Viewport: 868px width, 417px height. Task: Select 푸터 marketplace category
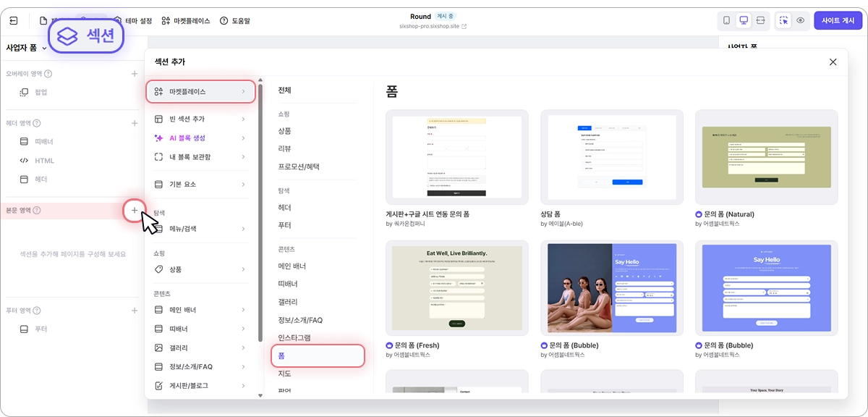click(284, 226)
